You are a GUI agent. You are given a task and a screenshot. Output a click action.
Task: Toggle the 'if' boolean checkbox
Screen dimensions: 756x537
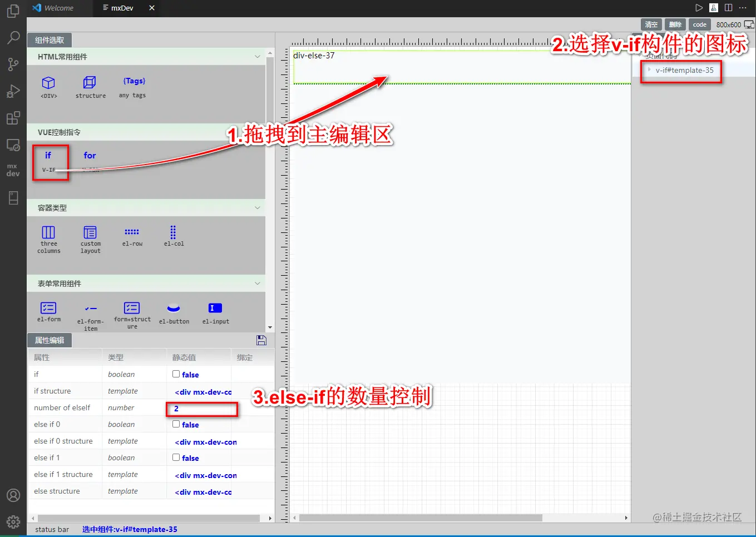tap(176, 374)
